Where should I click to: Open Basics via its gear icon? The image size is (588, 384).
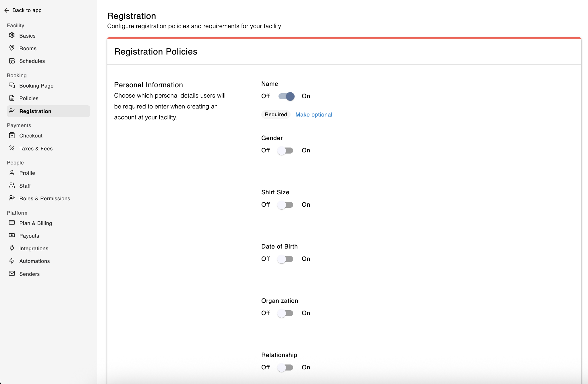(12, 35)
